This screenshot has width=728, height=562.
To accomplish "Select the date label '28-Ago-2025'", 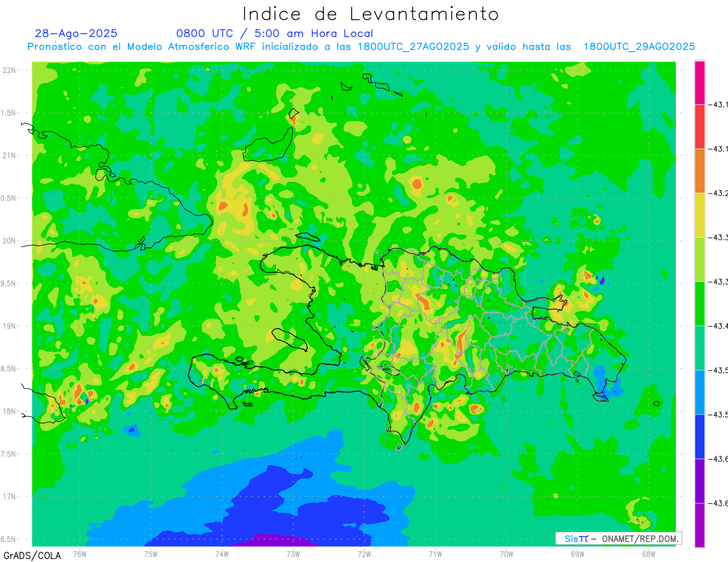I will [x=76, y=33].
